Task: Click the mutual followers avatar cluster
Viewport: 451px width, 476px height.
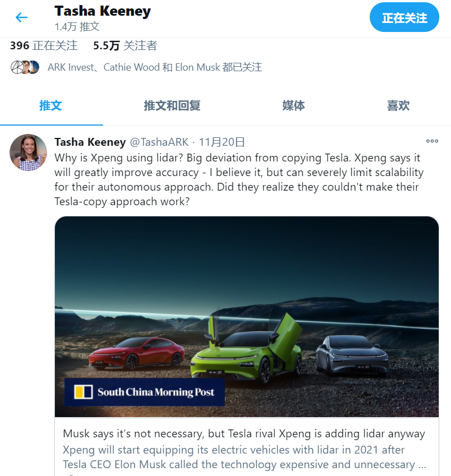Action: 25,67
